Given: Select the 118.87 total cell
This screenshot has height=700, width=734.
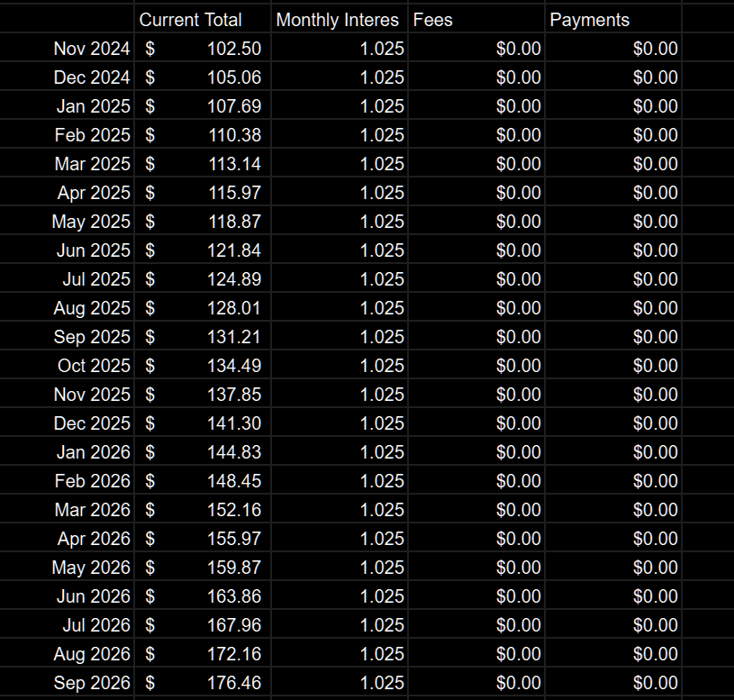Looking at the screenshot, I should [203, 221].
